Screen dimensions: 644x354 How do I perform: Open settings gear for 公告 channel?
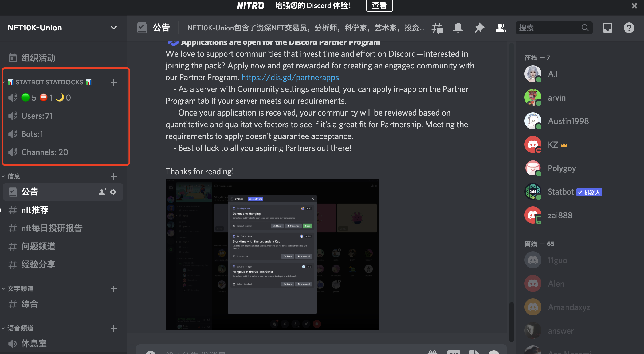click(x=113, y=192)
